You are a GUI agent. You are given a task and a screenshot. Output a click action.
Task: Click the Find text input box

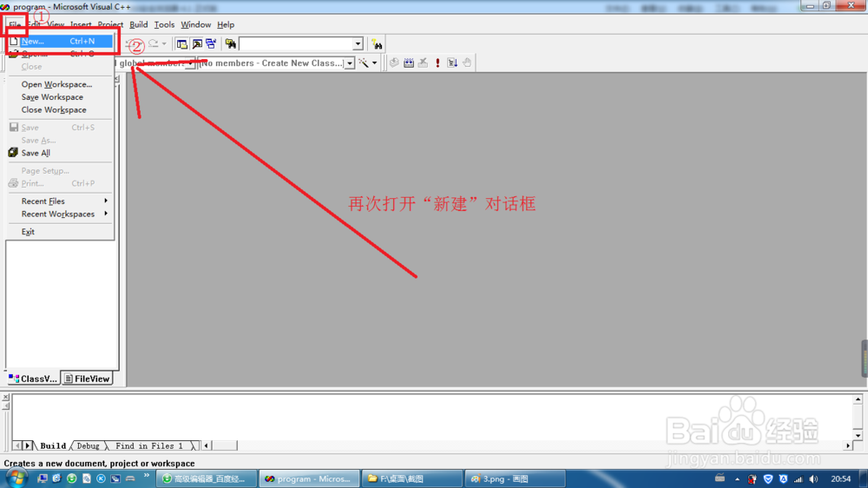click(296, 43)
